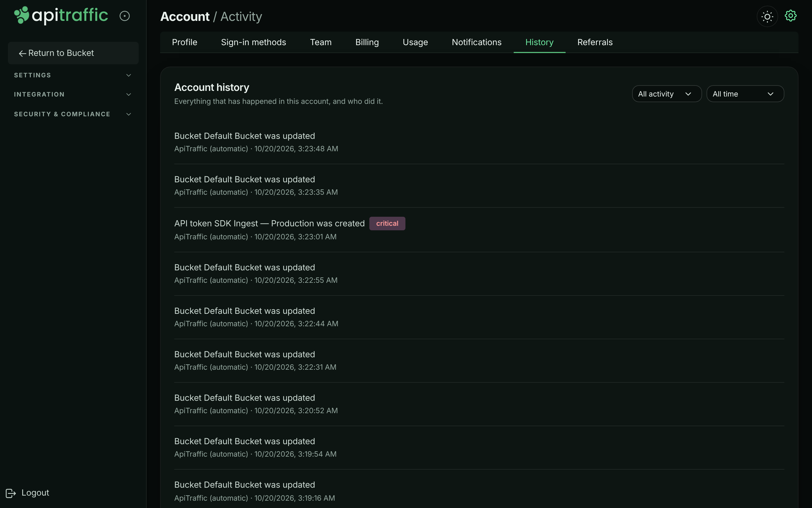Screen dimensions: 812x508
Task: Click the Logout door icon
Action: click(x=11, y=493)
